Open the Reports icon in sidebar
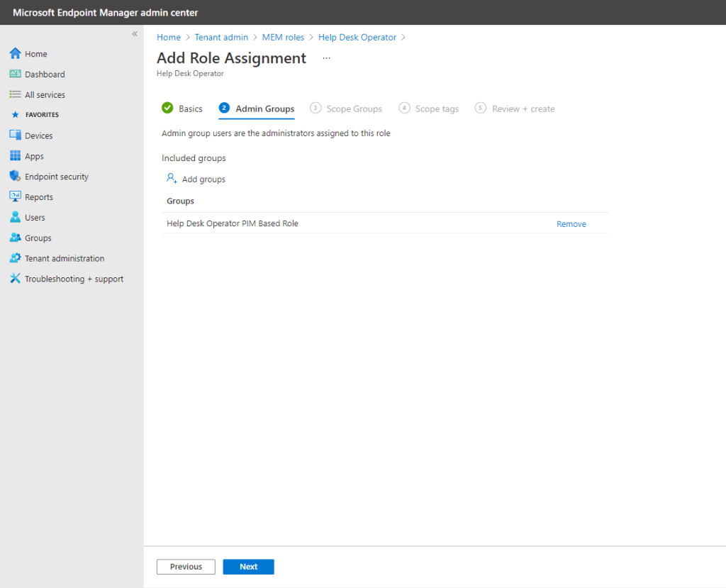726x588 pixels. click(15, 197)
